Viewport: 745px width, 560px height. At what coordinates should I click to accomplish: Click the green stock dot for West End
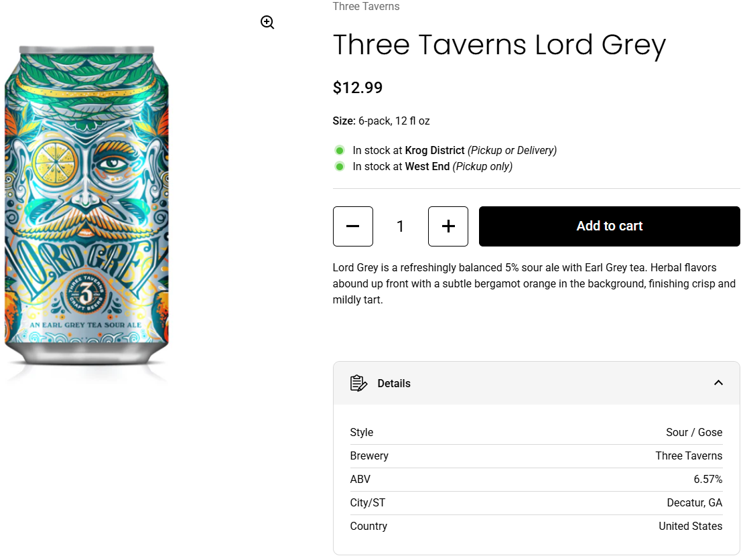pyautogui.click(x=340, y=166)
